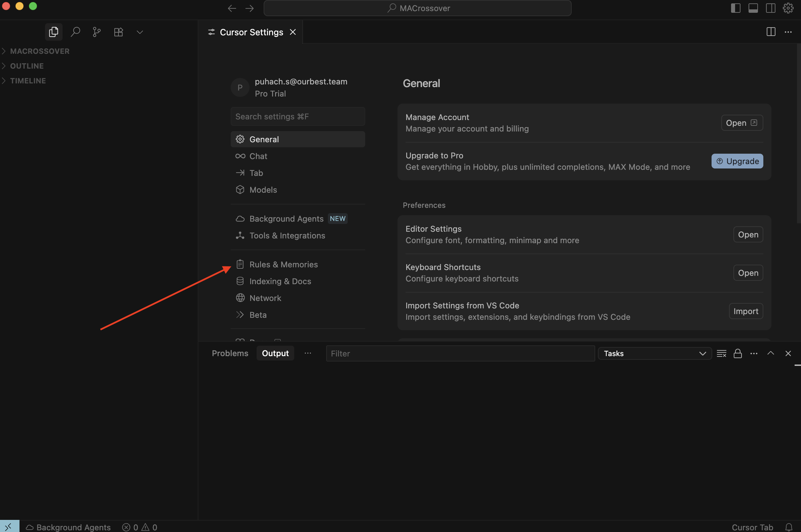This screenshot has height=532, width=801.
Task: Toggle the primary sidebar layout icon
Action: click(x=735, y=8)
